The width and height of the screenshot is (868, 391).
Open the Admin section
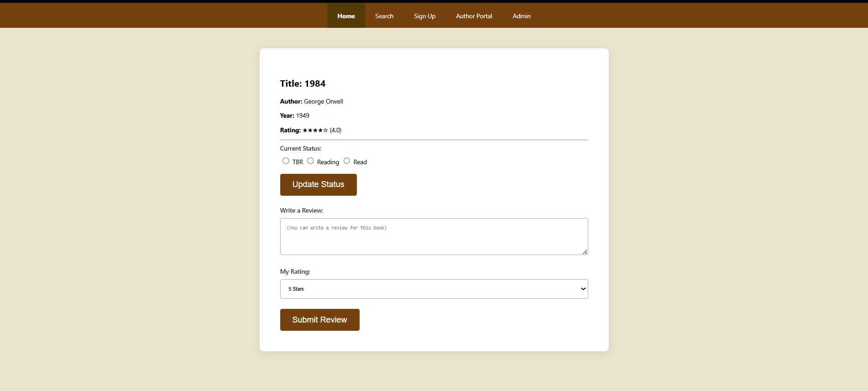(521, 16)
